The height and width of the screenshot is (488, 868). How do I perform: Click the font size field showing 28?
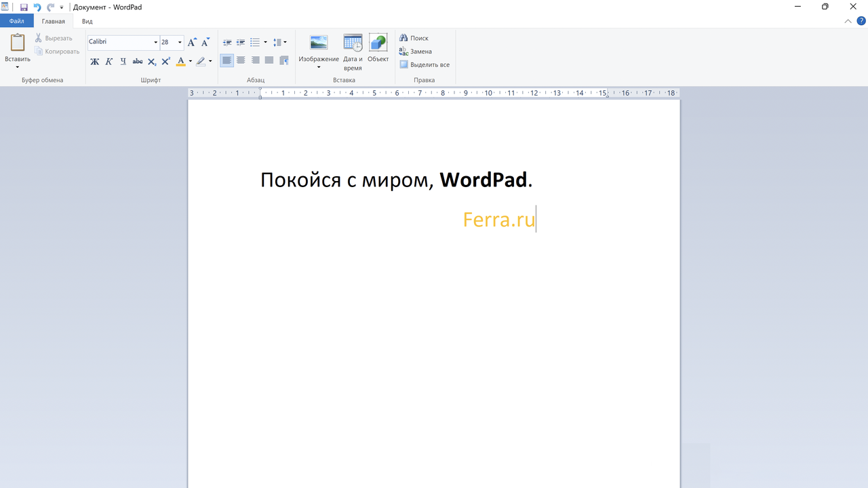(x=167, y=42)
